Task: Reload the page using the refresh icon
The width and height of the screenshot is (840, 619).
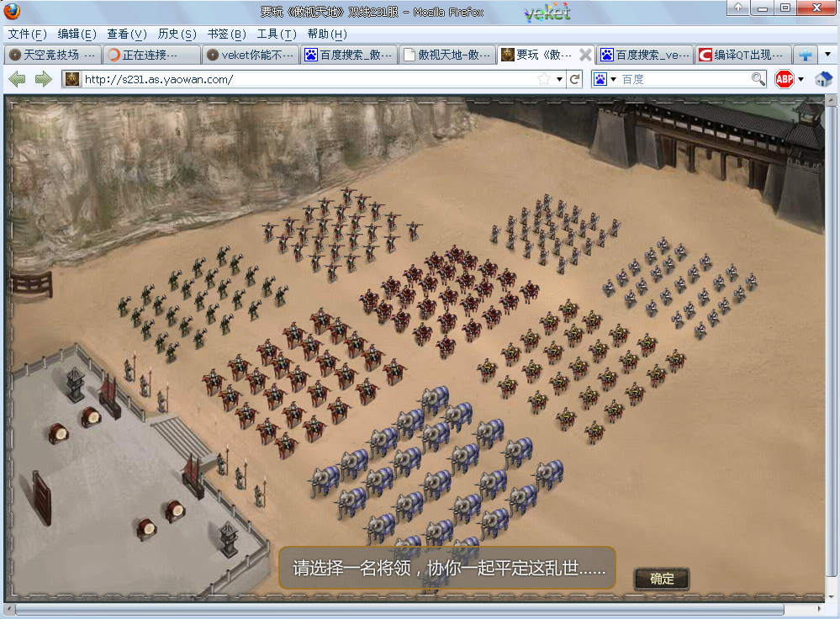Action: click(575, 78)
